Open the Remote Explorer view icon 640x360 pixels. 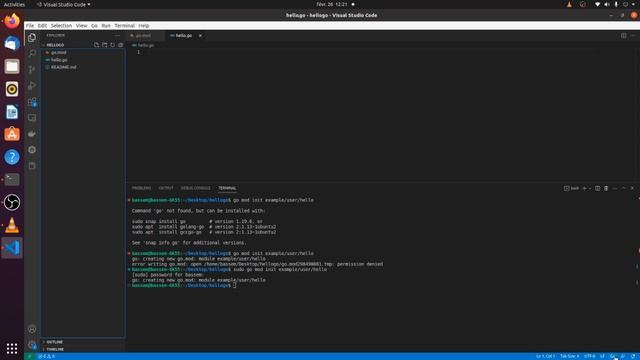[32, 118]
